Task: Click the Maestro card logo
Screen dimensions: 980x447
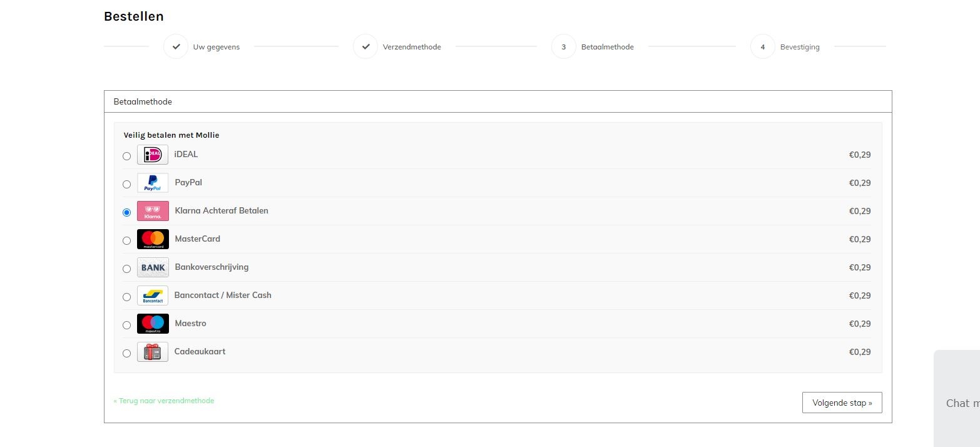Action: pos(153,324)
